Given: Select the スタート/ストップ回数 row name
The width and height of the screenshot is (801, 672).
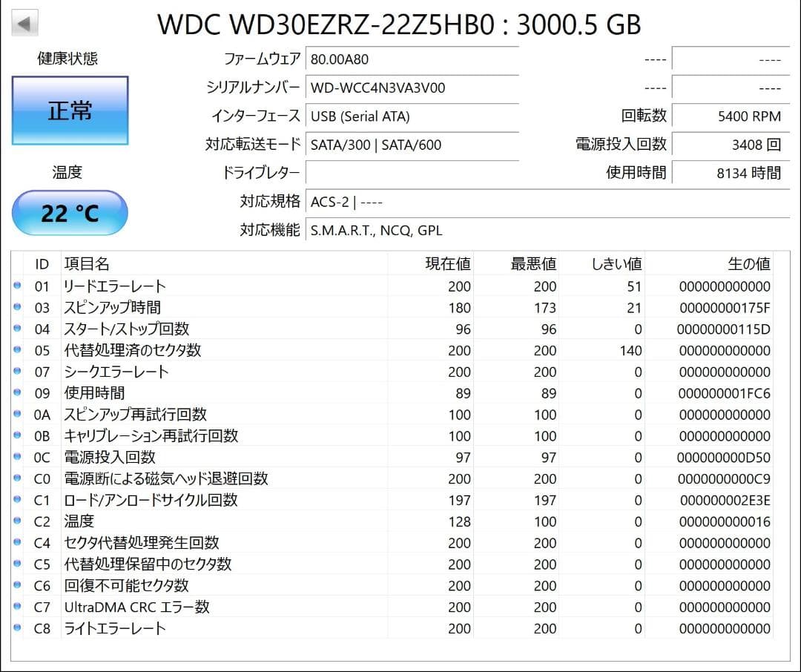Looking at the screenshot, I should [127, 329].
